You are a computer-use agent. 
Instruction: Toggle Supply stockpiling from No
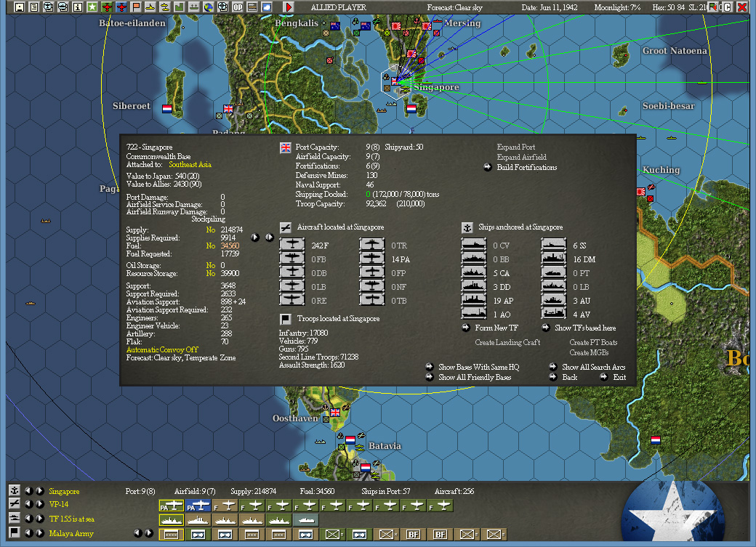[211, 230]
